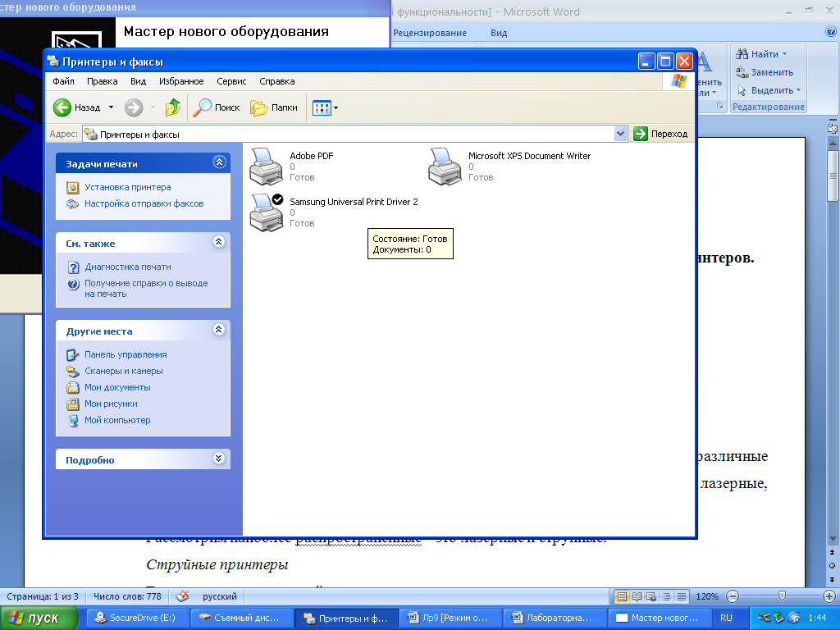Open the Правка menu
Image resolution: width=840 pixels, height=630 pixels.
tap(102, 81)
